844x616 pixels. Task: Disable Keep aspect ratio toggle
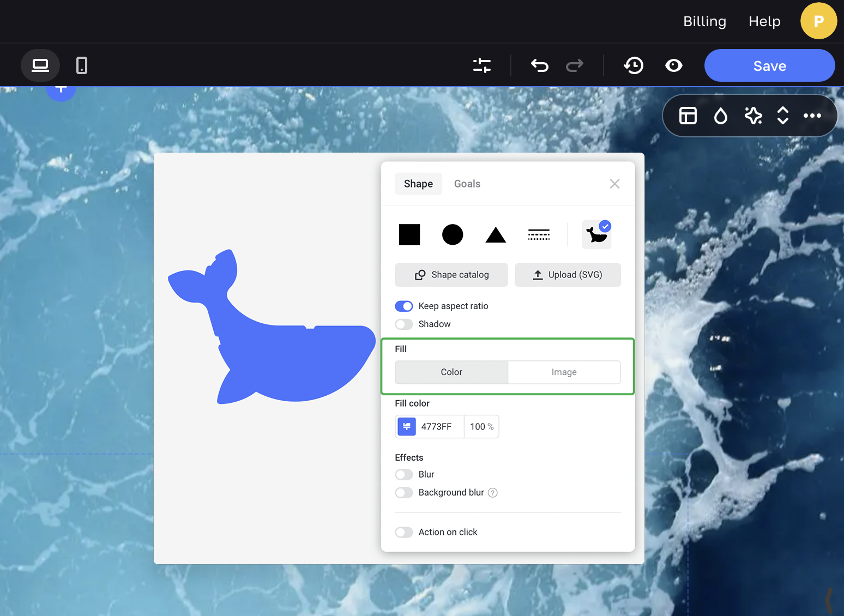404,306
